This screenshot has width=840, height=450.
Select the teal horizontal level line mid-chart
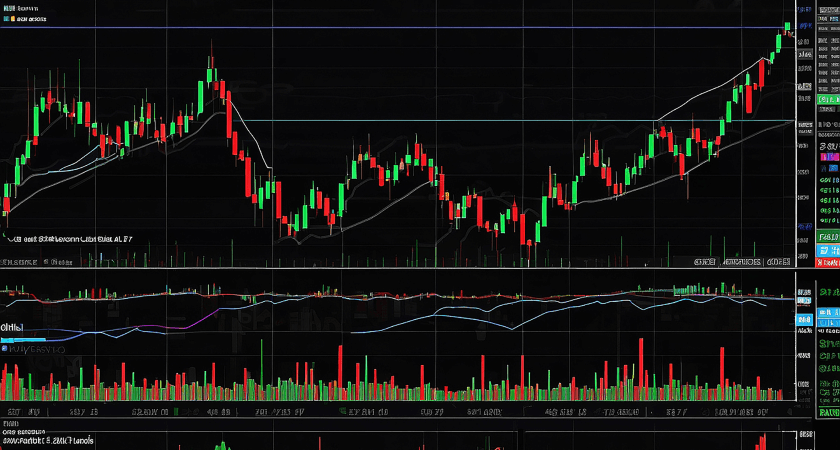(x=500, y=121)
